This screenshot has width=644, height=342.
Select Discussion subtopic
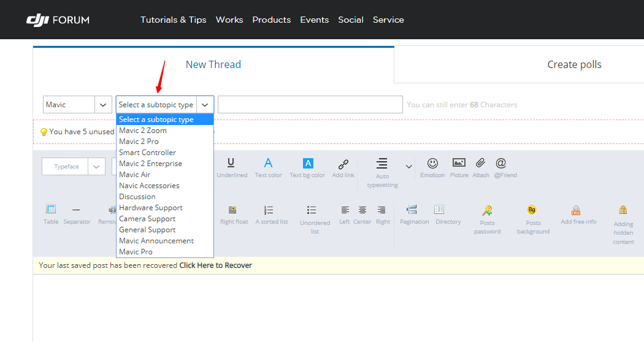165,197
